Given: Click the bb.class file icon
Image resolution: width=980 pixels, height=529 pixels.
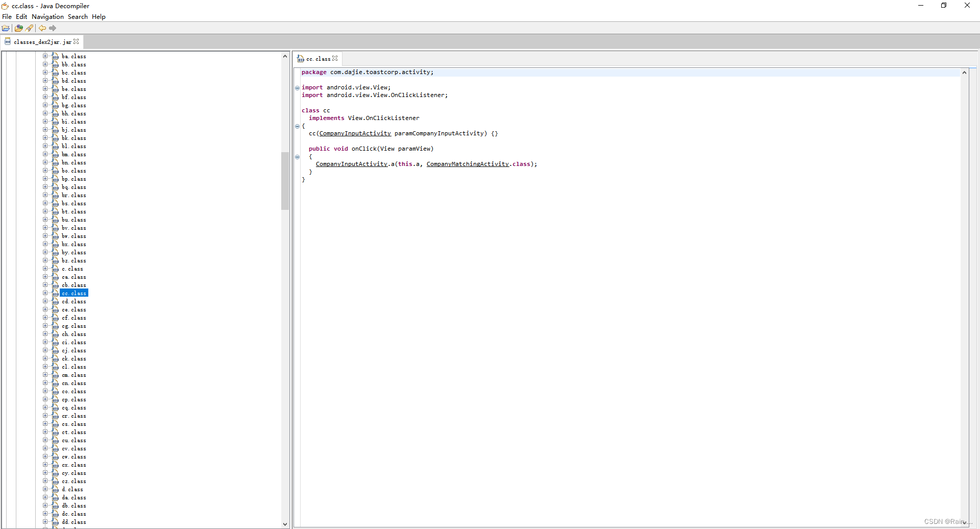Looking at the screenshot, I should [x=55, y=64].
